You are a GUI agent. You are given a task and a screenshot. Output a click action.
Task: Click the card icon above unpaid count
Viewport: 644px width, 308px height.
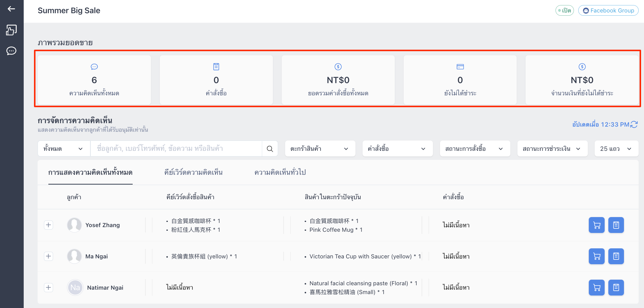(x=460, y=66)
